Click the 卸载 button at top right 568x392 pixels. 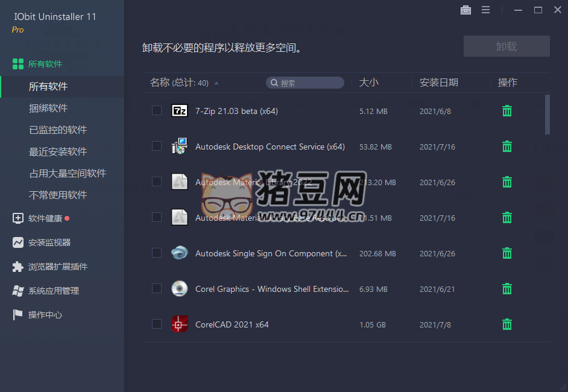click(506, 46)
